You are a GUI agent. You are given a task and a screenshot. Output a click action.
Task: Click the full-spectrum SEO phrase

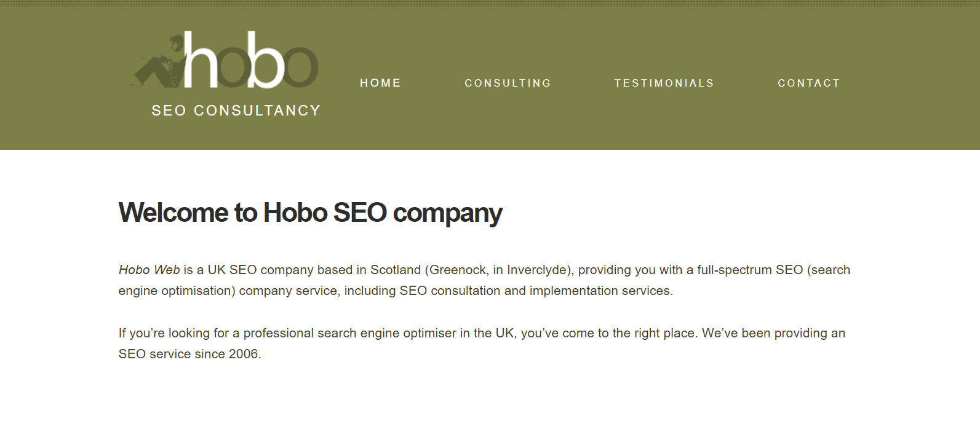[750, 270]
